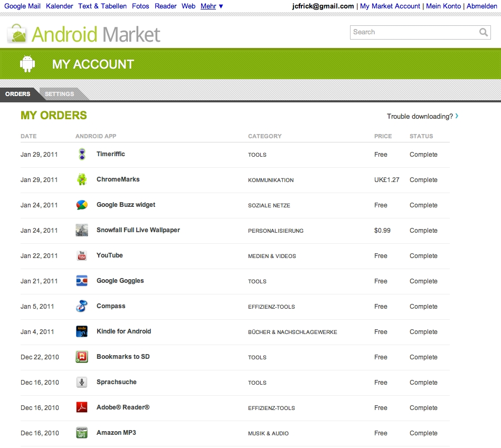Click the STATUS column header
The image size is (501, 448).
point(421,136)
